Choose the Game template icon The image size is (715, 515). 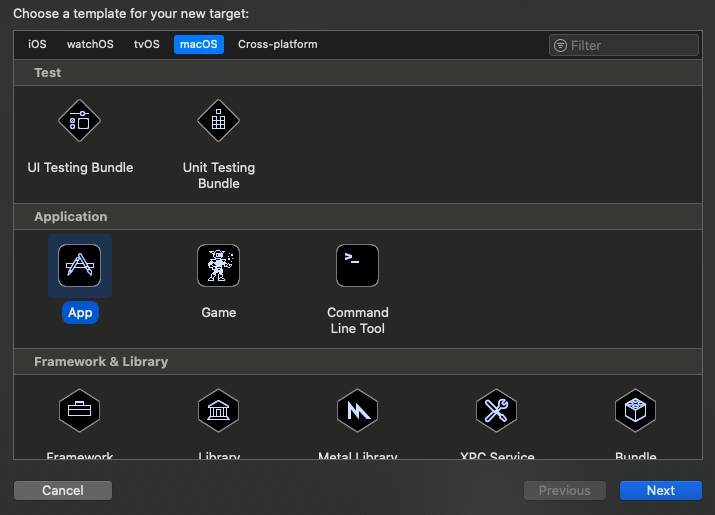click(x=218, y=265)
